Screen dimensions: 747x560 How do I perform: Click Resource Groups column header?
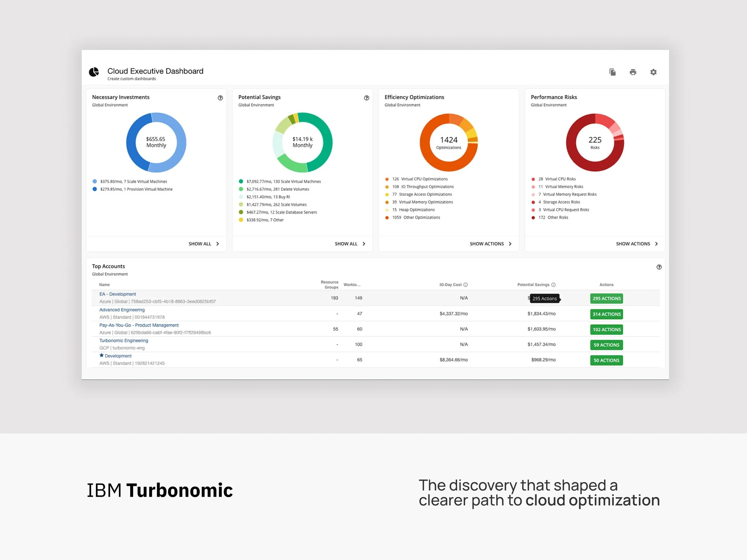[329, 285]
